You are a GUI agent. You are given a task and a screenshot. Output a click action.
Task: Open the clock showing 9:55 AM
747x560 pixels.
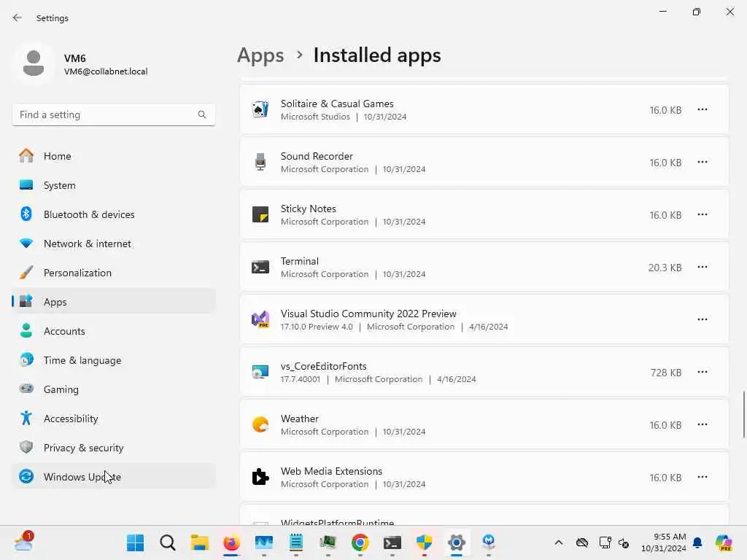[x=664, y=542]
